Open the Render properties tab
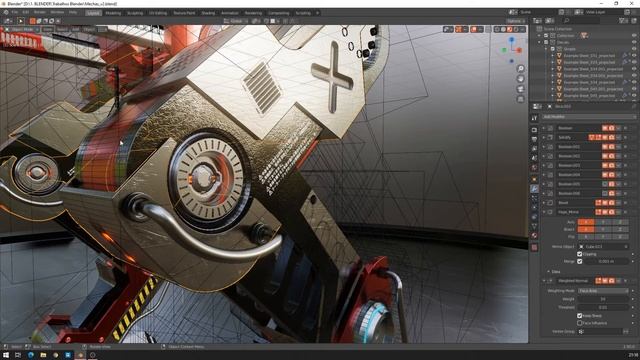Viewport: 640px width, 360px height. pos(534,130)
